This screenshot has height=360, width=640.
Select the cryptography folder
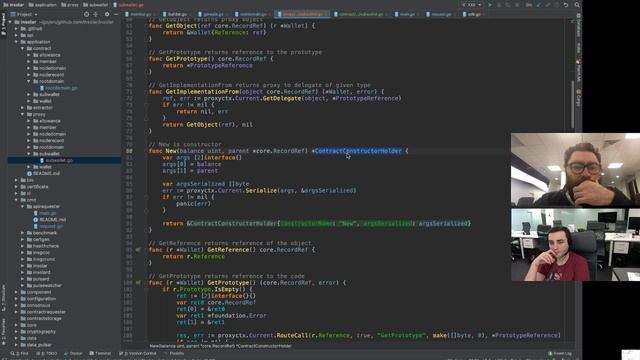[38, 332]
